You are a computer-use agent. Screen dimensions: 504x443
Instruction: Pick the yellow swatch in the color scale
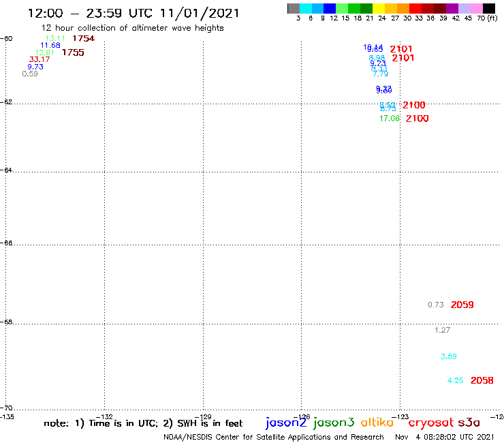coord(379,8)
